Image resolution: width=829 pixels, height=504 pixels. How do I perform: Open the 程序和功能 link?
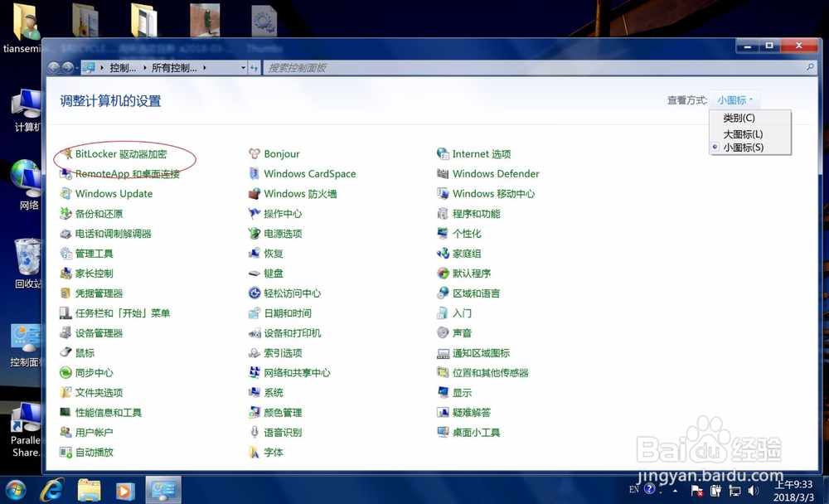click(477, 214)
